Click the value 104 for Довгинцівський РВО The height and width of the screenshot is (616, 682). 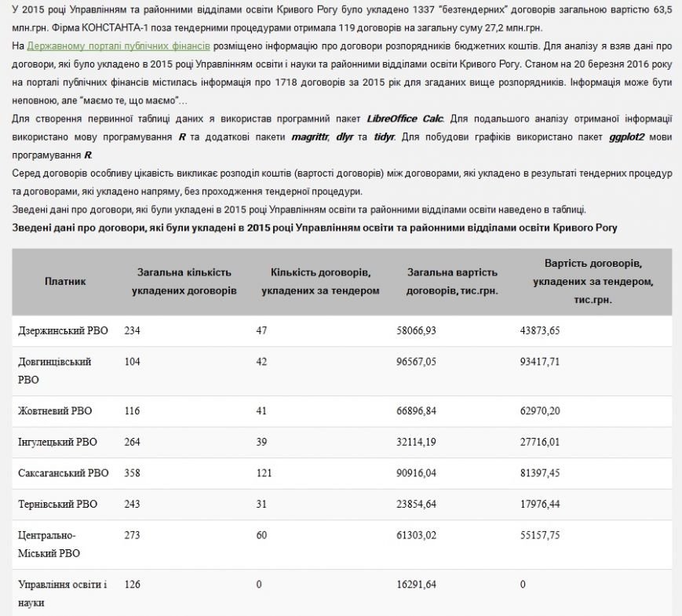(x=132, y=362)
